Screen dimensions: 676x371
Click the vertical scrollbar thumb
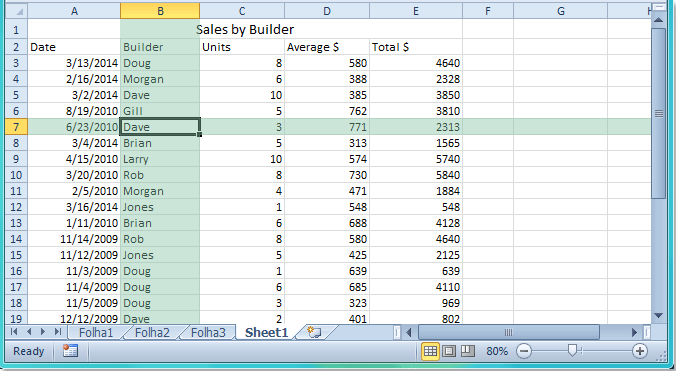[x=658, y=114]
